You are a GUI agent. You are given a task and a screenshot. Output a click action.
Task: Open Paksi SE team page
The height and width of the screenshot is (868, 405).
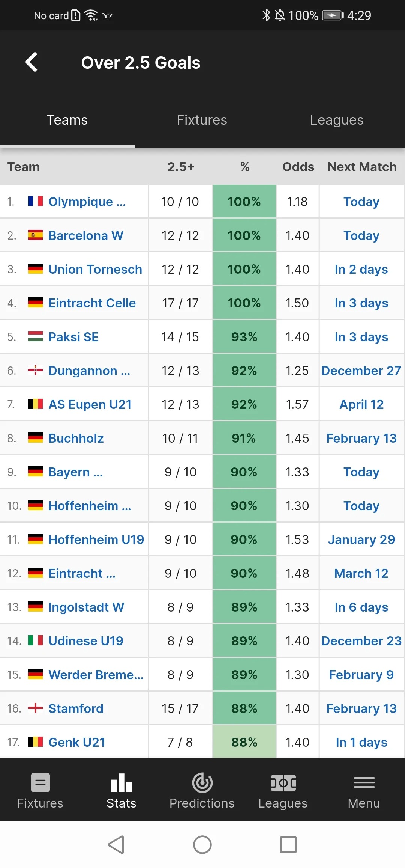click(x=73, y=337)
